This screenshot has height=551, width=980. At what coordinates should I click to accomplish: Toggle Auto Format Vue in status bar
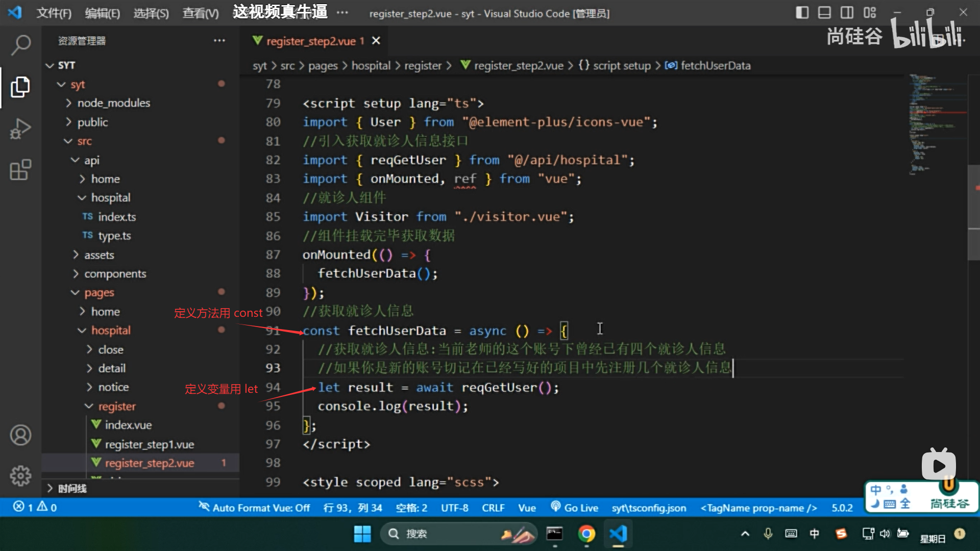click(255, 508)
